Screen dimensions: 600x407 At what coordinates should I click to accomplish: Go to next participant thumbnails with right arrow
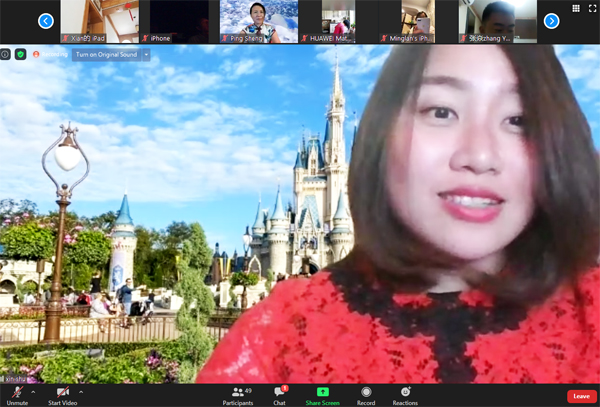point(551,21)
